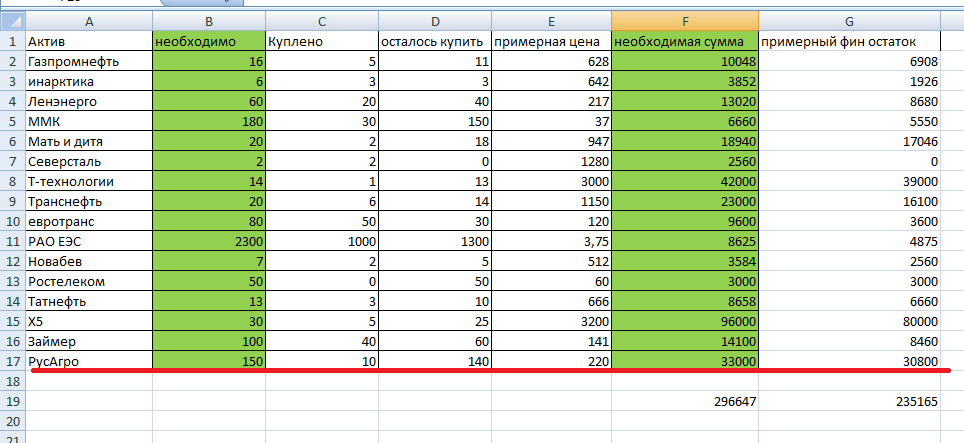Viewport: 964px width, 443px height.
Task: Select the remainder cell 30800
Action: [x=850, y=361]
